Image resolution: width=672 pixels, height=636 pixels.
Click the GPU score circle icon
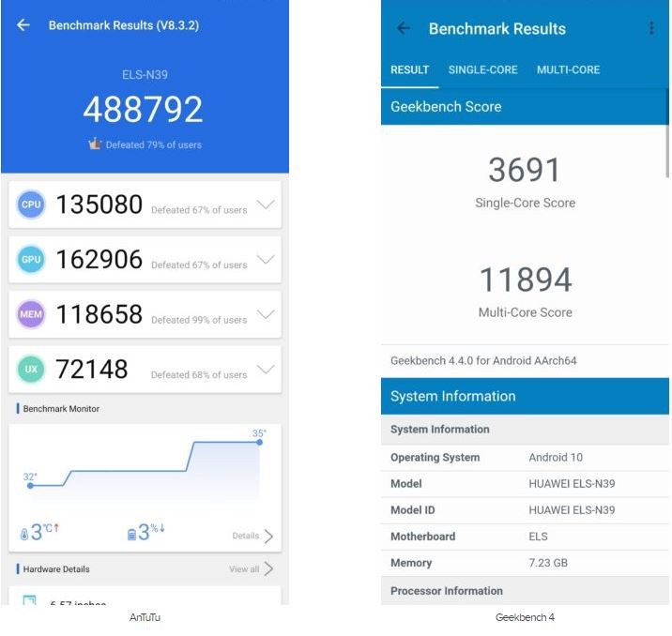31,259
